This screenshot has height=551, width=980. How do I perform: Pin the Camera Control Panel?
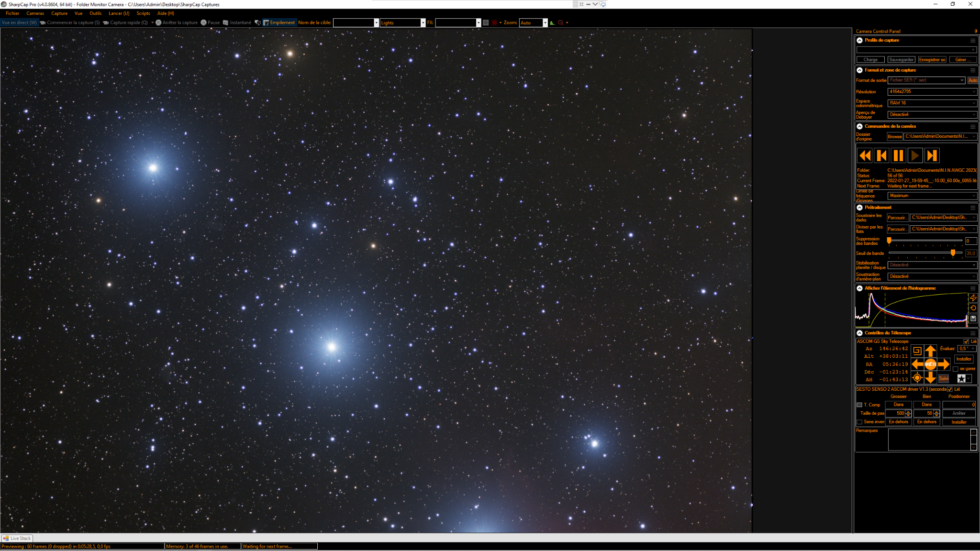tap(975, 31)
